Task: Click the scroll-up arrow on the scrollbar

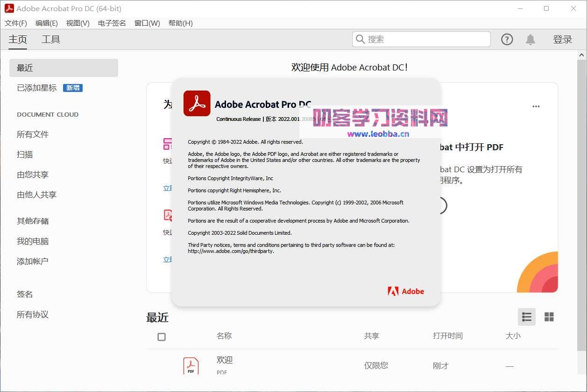Action: click(x=582, y=54)
